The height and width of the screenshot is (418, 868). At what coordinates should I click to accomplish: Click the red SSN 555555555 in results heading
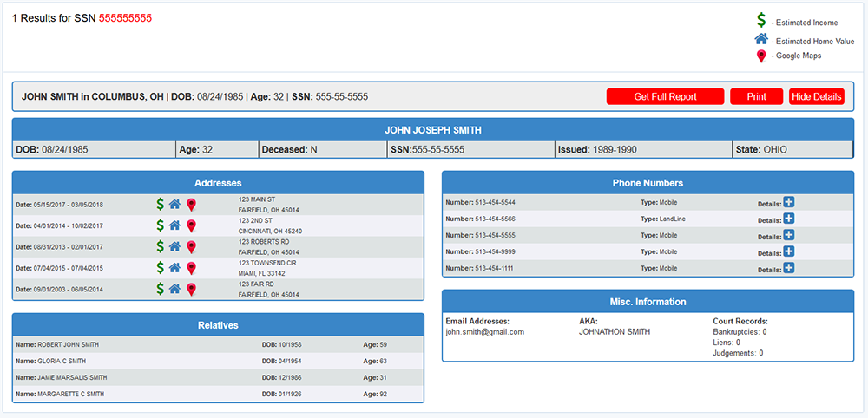(125, 18)
